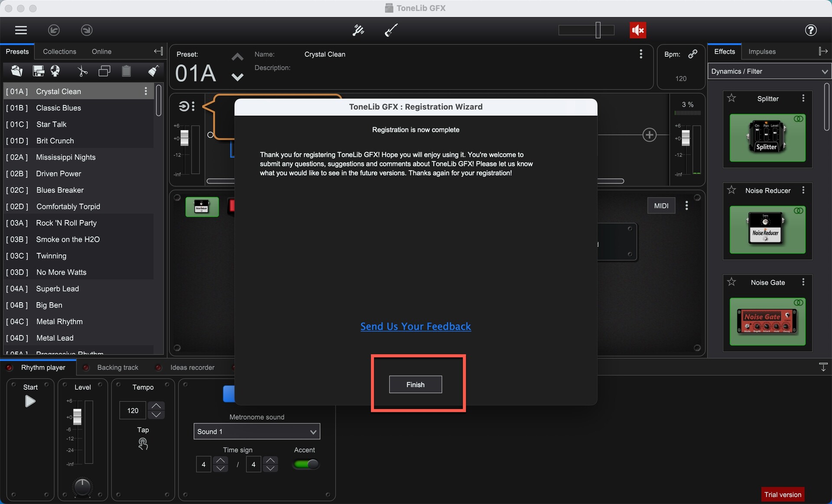Click the guitar icon in top bar

coord(391,30)
